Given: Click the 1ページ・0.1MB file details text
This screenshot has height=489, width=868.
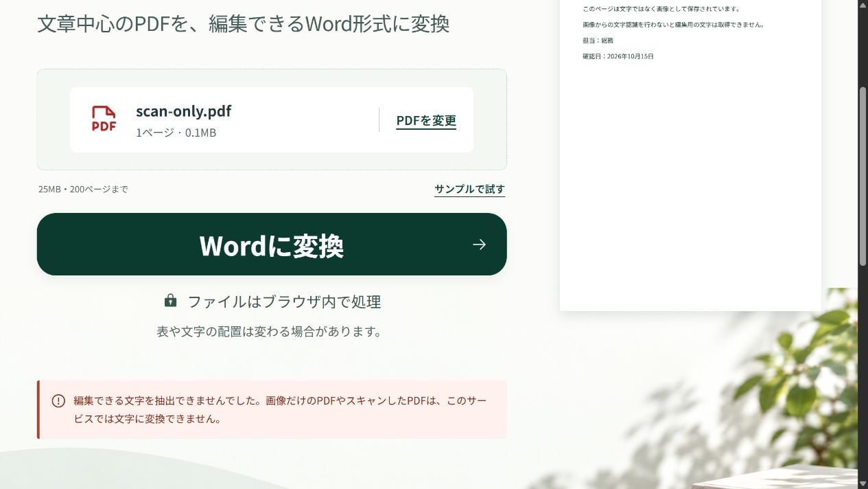Looking at the screenshot, I should click(176, 133).
